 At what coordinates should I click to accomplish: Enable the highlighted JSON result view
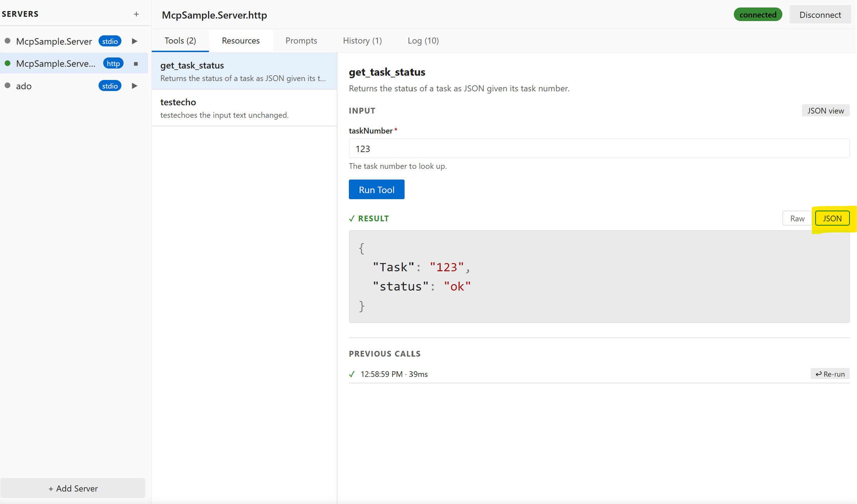coord(832,218)
